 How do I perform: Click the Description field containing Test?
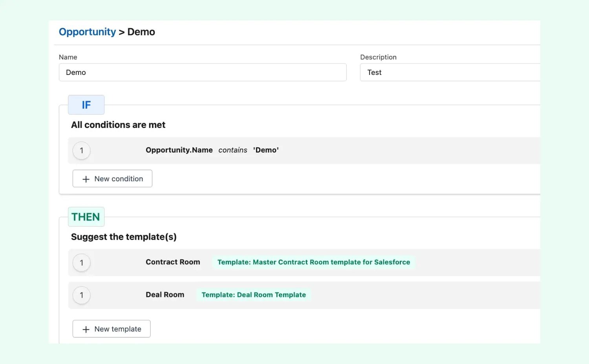(x=450, y=73)
